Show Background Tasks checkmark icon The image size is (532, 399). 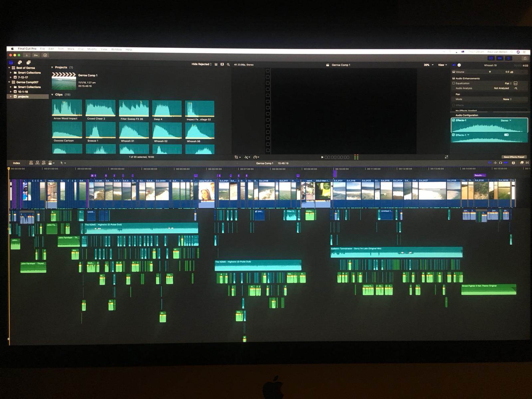[x=45, y=55]
